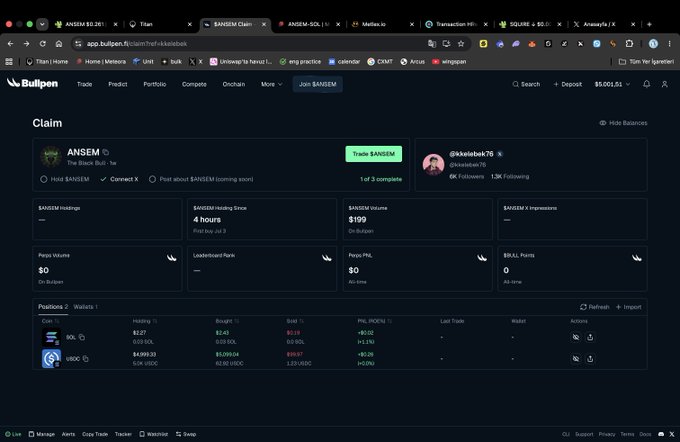
Task: Sort positions by Sold column
Action: pyautogui.click(x=295, y=321)
